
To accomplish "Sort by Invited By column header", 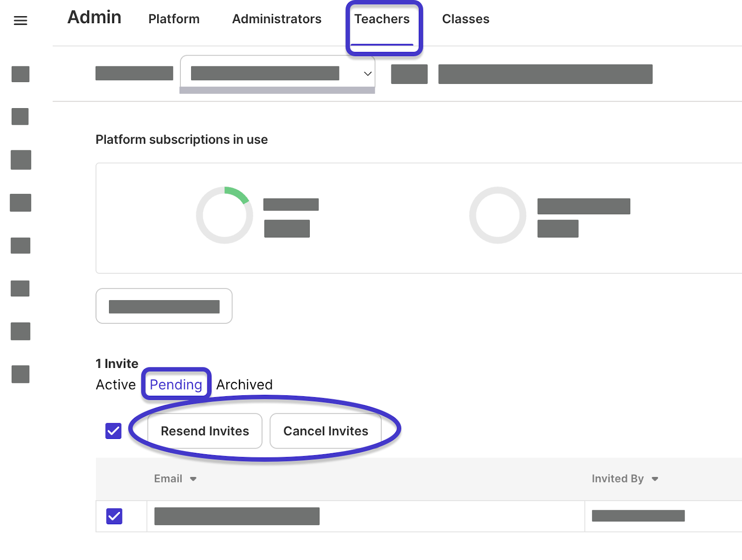I will pyautogui.click(x=617, y=479).
